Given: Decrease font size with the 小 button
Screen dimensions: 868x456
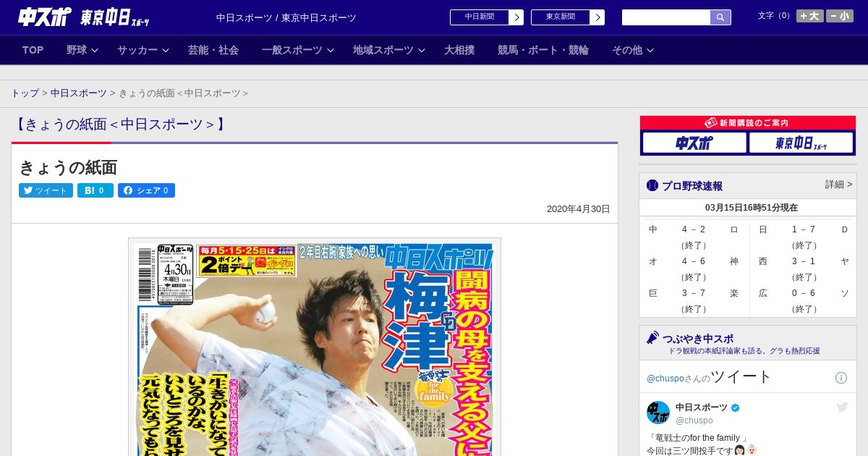Looking at the screenshot, I should click(x=840, y=16).
